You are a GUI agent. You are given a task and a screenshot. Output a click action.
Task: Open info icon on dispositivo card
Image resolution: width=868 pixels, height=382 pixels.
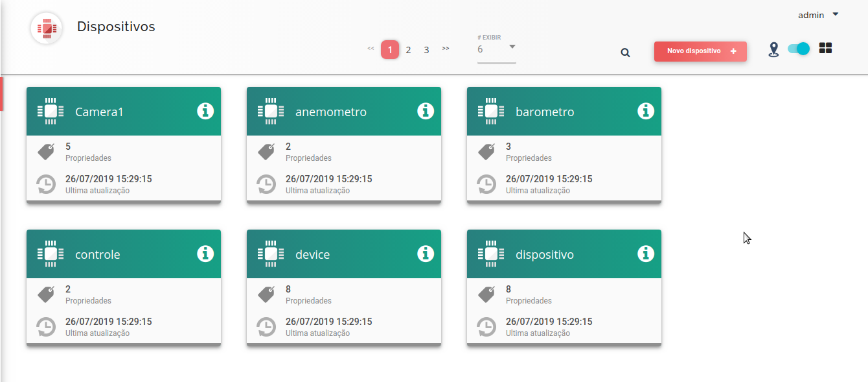646,254
